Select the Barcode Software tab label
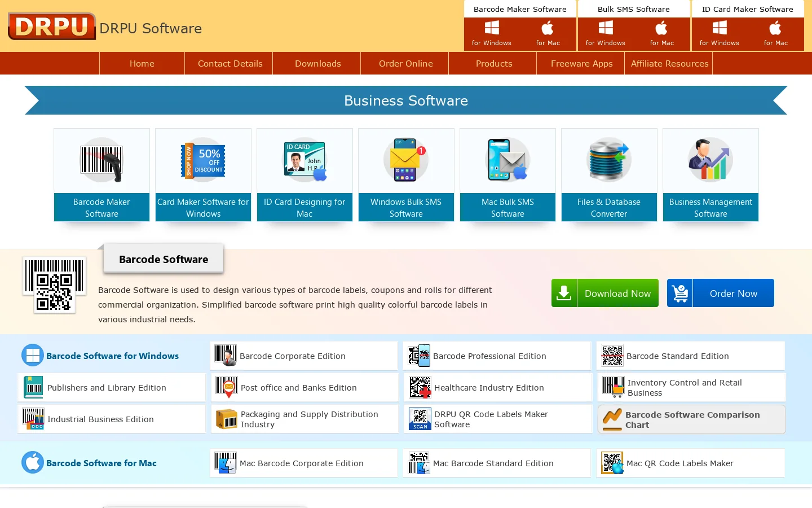Viewport: 812px width, 508px height. pyautogui.click(x=164, y=259)
